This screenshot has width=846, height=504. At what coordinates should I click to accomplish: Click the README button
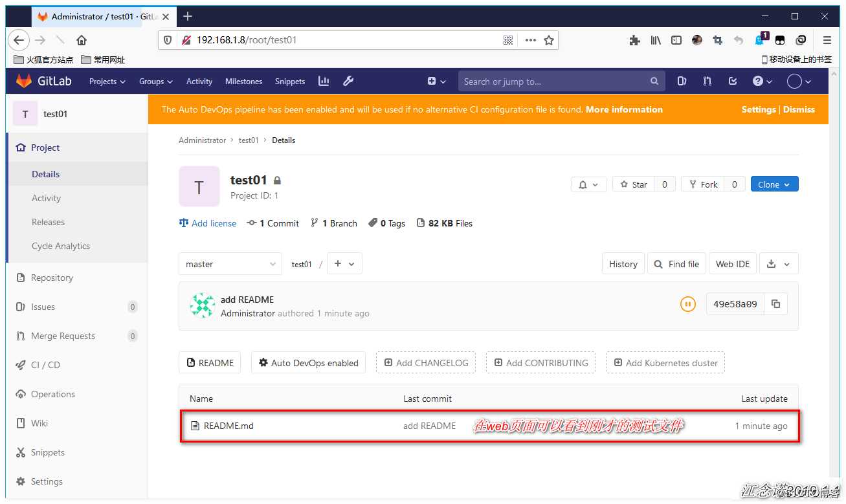[x=210, y=363]
